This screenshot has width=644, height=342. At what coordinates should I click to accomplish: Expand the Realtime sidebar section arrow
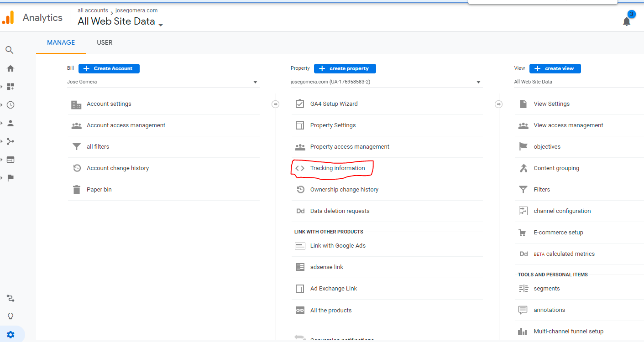(2, 105)
